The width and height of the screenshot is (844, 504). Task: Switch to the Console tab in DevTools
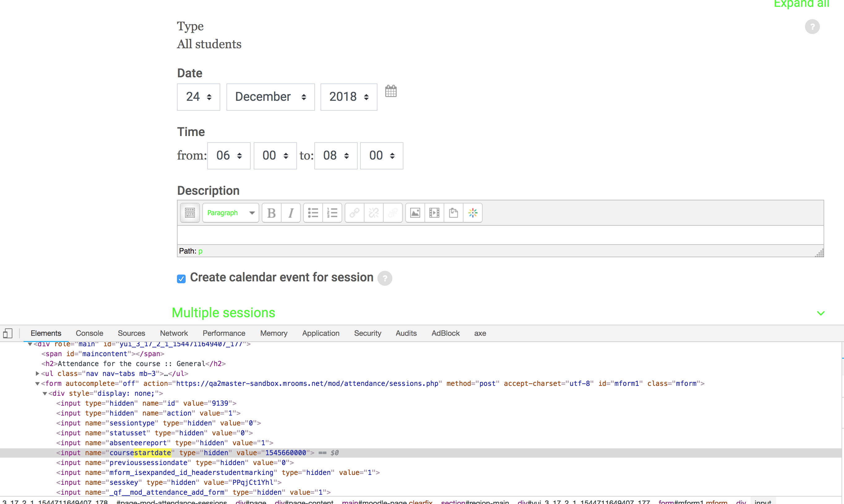89,333
